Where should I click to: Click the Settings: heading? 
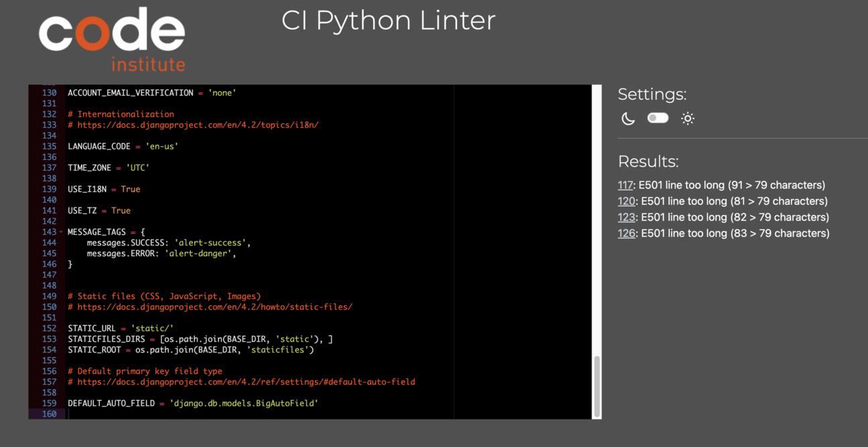(652, 94)
